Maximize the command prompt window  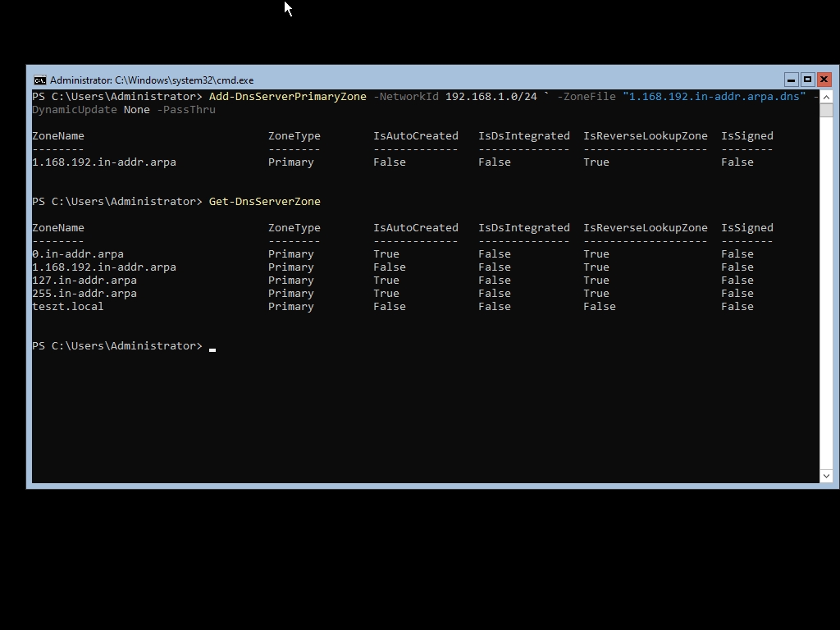point(807,80)
